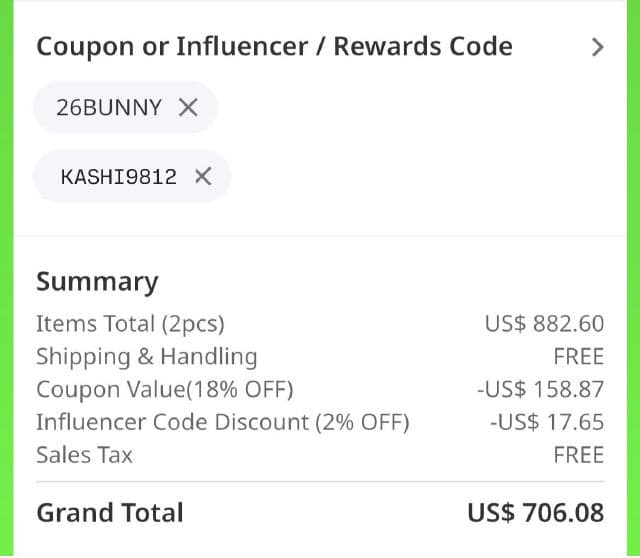
Task: Click the Grand Total label
Action: 110,513
